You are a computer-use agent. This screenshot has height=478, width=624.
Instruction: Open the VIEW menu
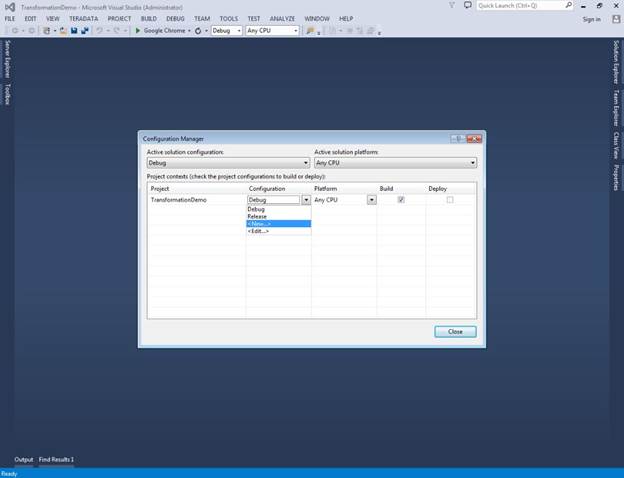(53, 19)
